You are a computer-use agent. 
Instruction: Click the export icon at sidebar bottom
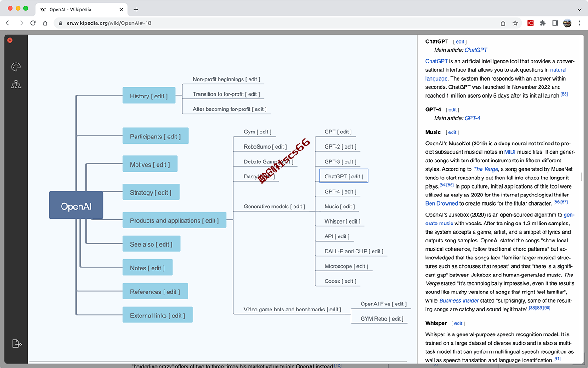(x=17, y=344)
